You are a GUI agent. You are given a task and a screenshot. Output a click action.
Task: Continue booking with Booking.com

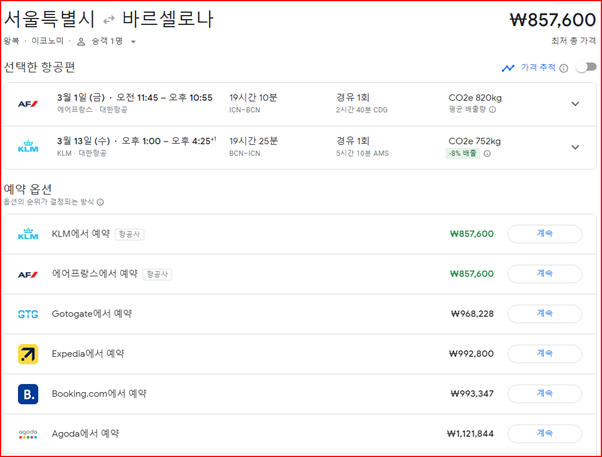(545, 394)
